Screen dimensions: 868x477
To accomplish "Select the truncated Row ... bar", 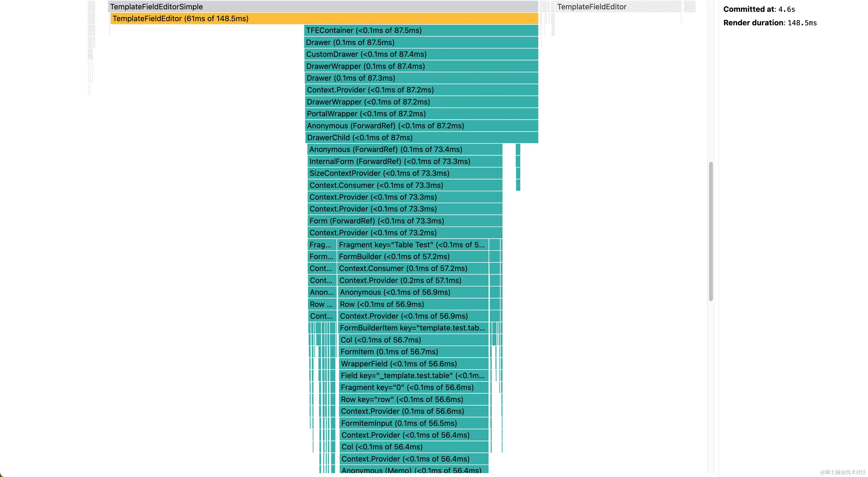I will tap(322, 304).
